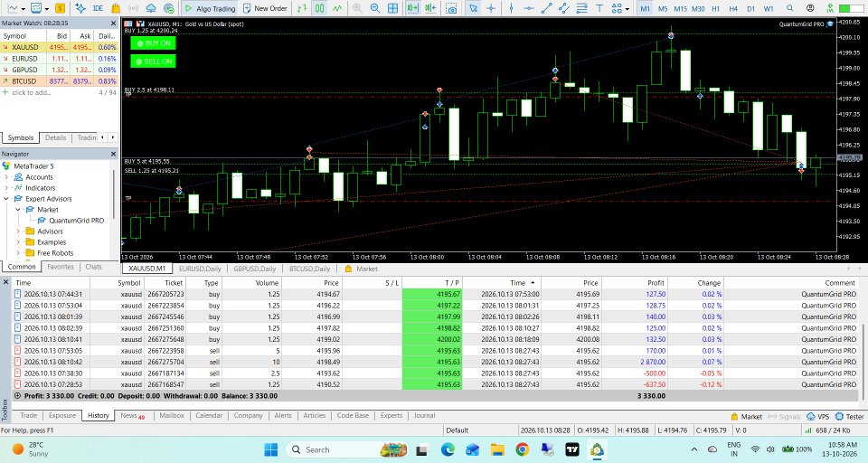
Task: Draw a horizontal line on chart
Action: 529,8
